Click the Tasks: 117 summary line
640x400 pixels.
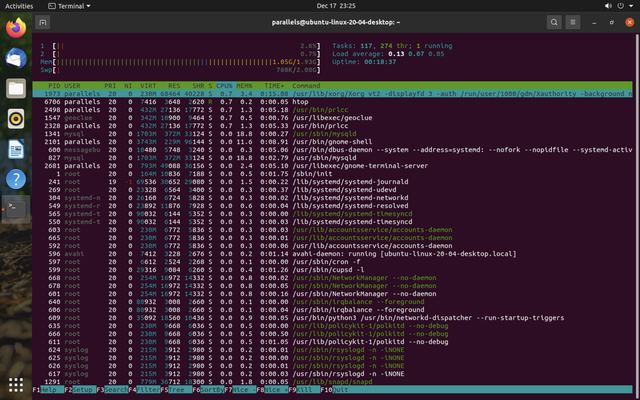392,46
